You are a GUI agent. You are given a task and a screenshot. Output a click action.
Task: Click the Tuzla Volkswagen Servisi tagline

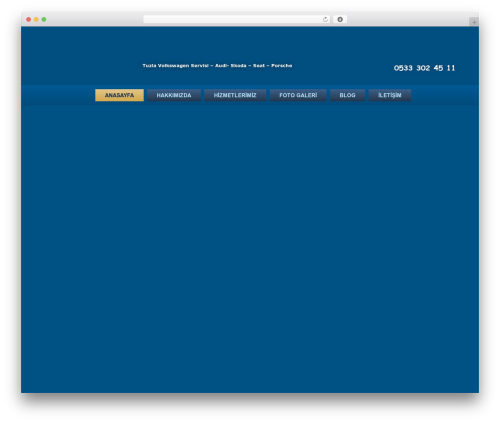217,66
